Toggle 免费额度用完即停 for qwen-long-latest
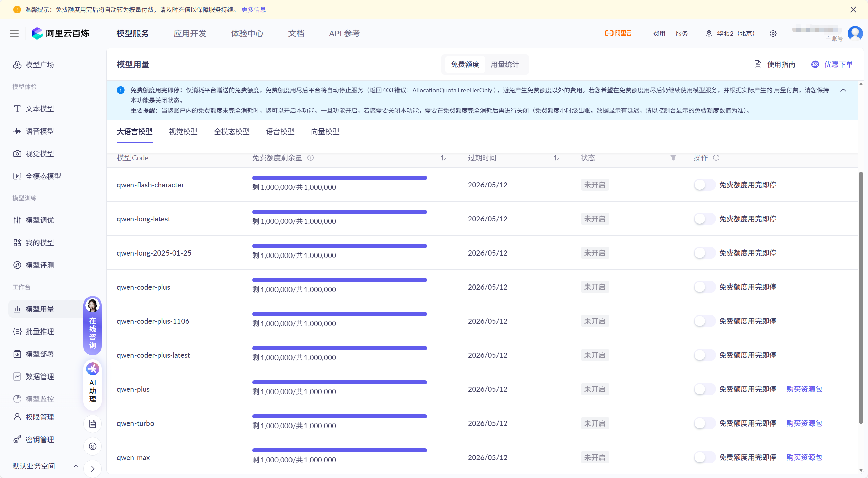868x478 pixels. click(704, 219)
